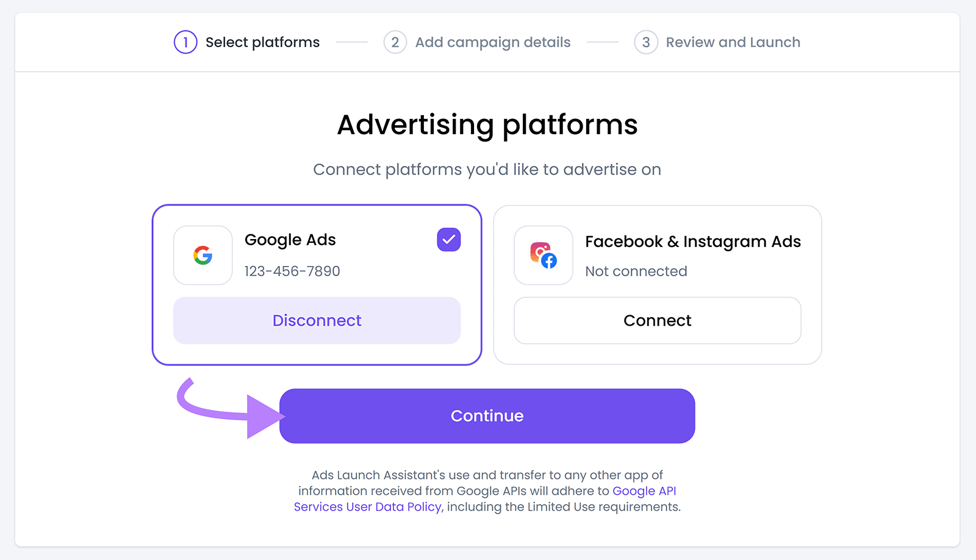
Task: Click the Facebook & Instagram Ads icon
Action: tap(543, 256)
